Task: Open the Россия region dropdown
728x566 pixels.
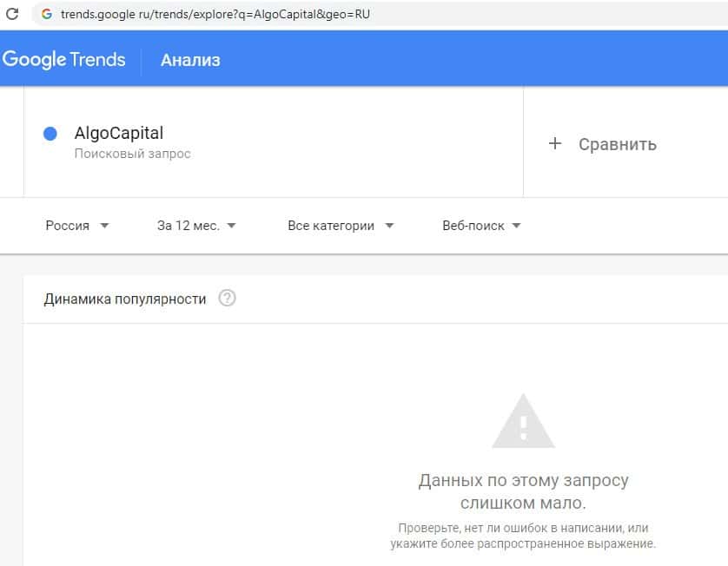Action: [x=77, y=226]
